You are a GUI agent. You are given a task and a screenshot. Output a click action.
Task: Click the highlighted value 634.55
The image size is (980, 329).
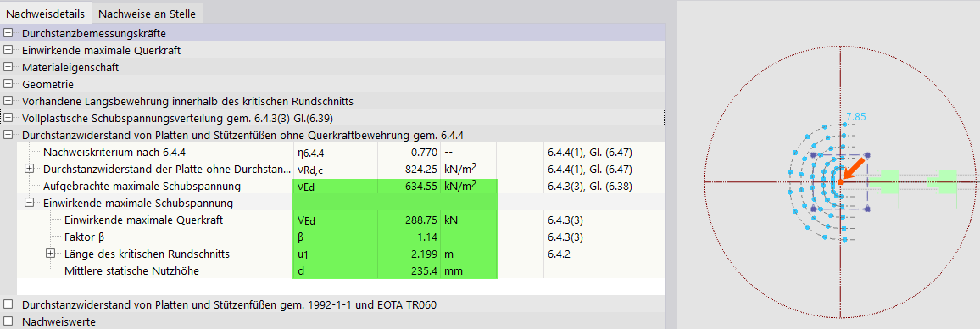click(x=419, y=186)
